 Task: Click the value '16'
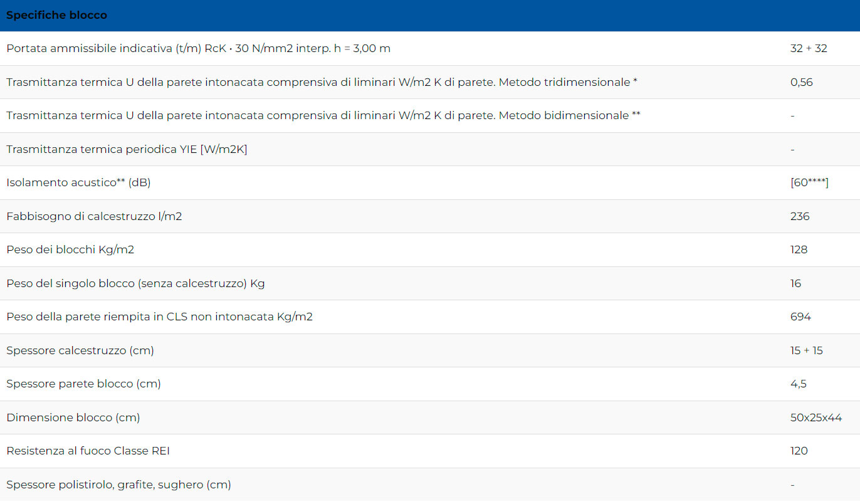coord(796,283)
